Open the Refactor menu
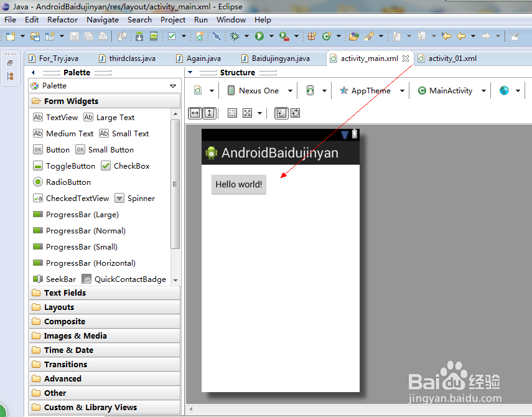 tap(62, 20)
